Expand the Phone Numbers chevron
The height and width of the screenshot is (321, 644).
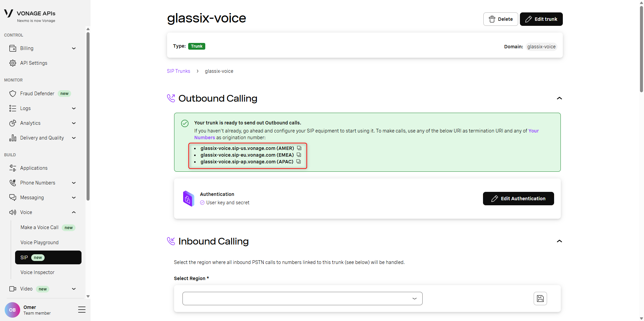[74, 183]
